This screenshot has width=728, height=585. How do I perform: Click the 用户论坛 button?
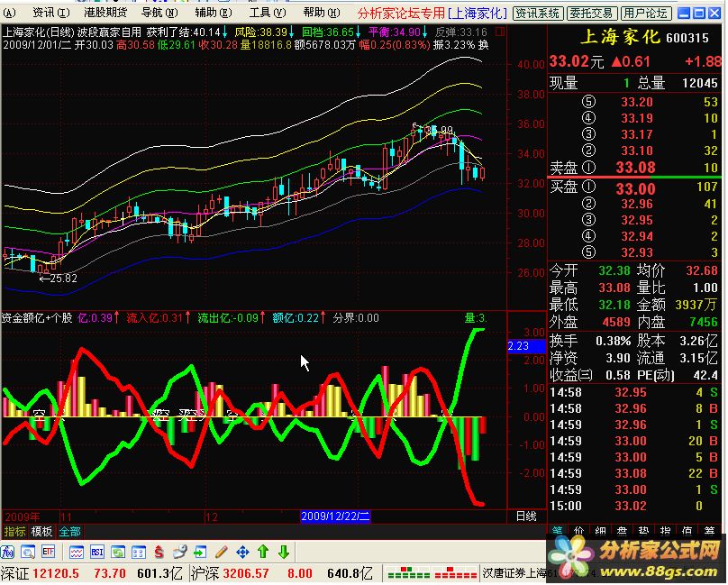coord(645,14)
